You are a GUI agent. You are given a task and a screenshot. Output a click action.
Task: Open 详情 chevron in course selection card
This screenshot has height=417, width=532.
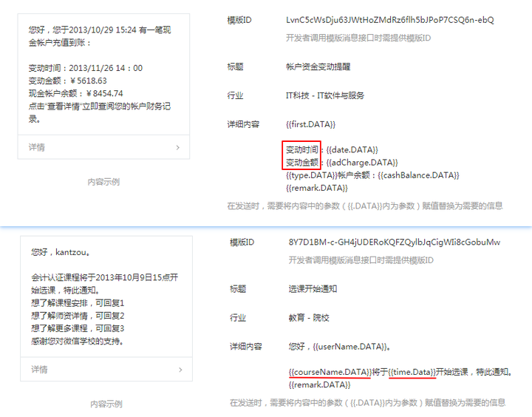point(180,370)
